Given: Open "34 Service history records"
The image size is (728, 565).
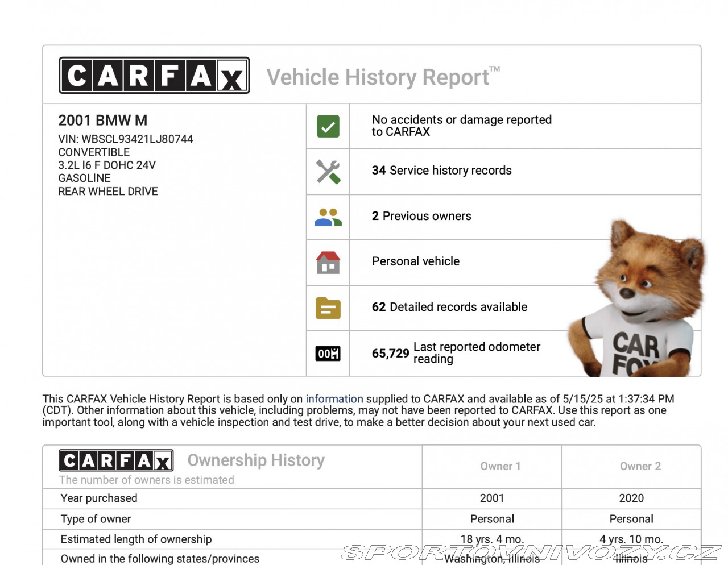Looking at the screenshot, I should click(x=442, y=171).
